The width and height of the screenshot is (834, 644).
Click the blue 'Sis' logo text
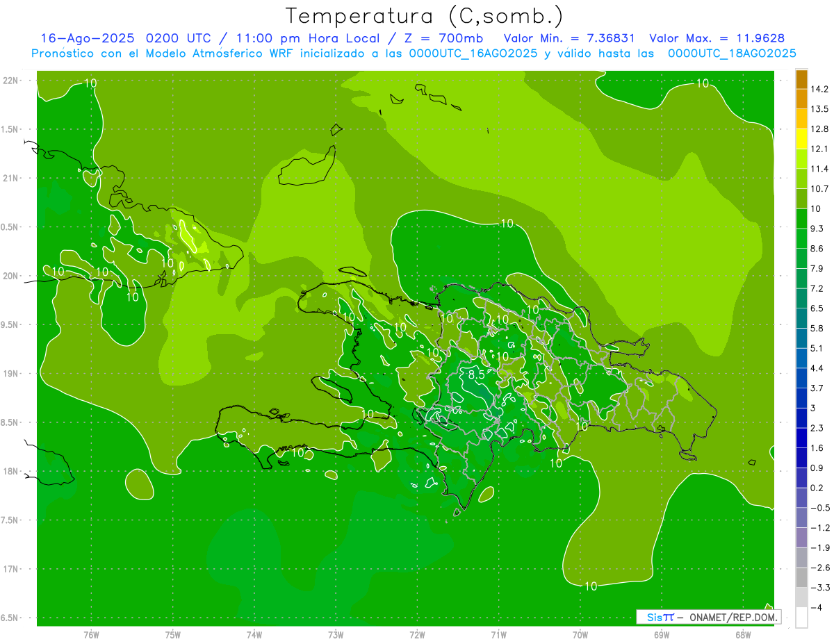coord(654,617)
